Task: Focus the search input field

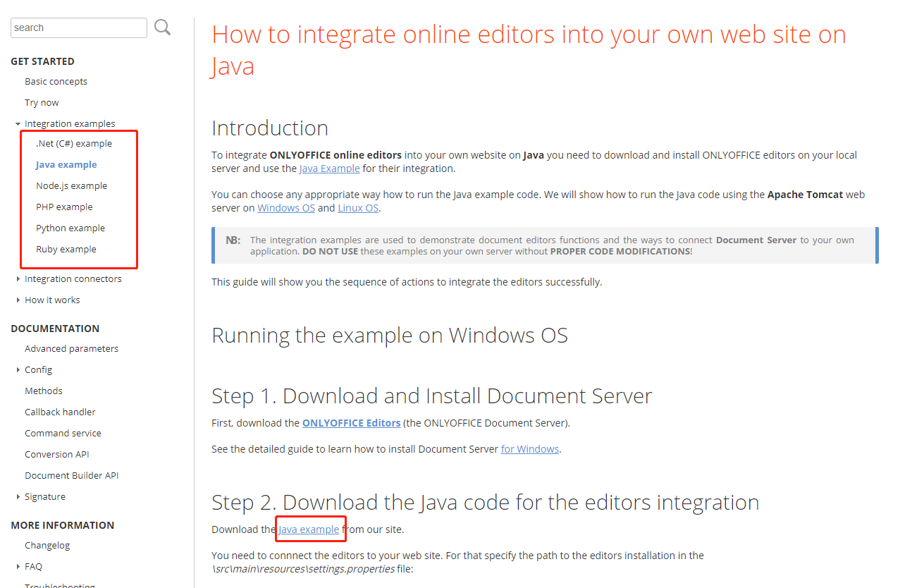Action: coord(79,27)
